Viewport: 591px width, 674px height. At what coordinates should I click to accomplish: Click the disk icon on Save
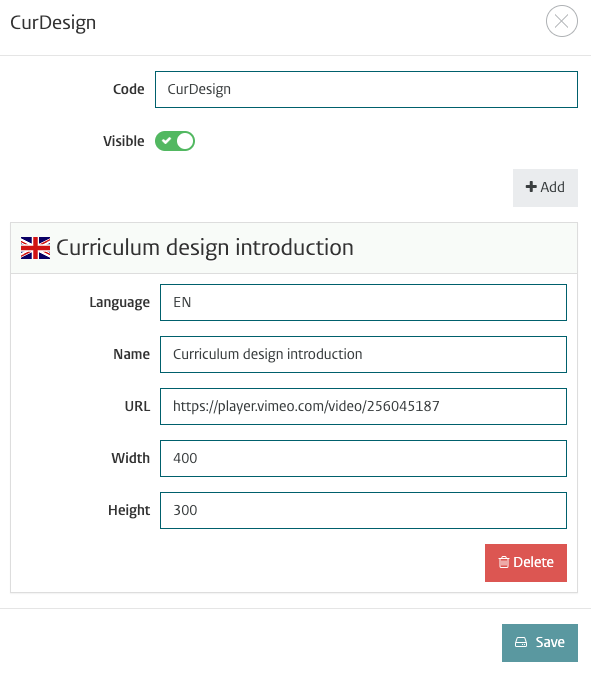pos(521,642)
